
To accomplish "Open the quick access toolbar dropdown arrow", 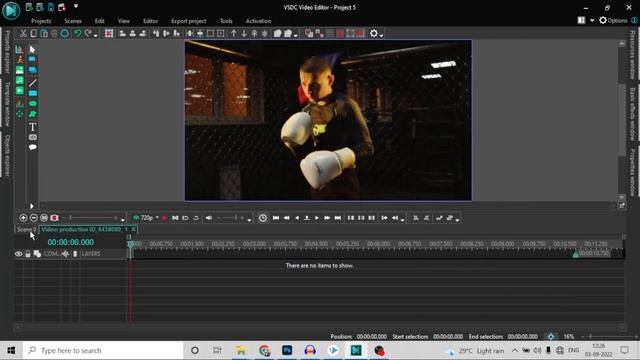I will [76, 6].
